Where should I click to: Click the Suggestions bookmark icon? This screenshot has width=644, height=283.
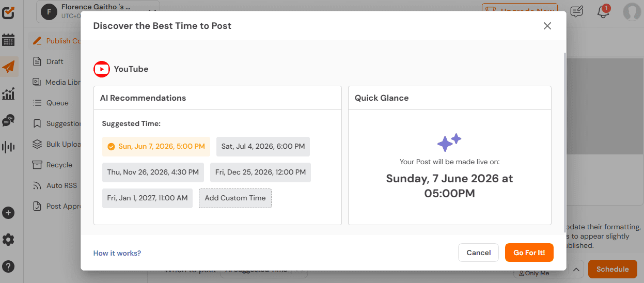(x=37, y=123)
